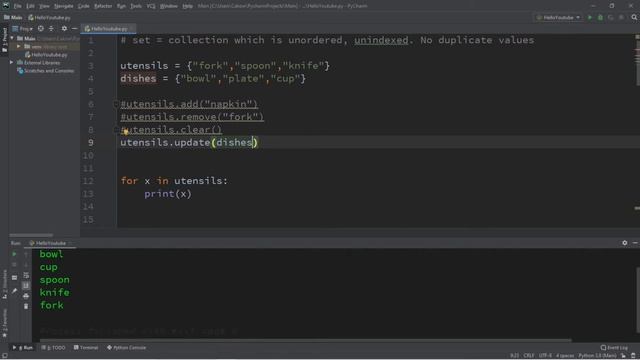Click the UTF-8 encoding status entry
Viewport: 640px width, 360px height.
(x=545, y=356)
